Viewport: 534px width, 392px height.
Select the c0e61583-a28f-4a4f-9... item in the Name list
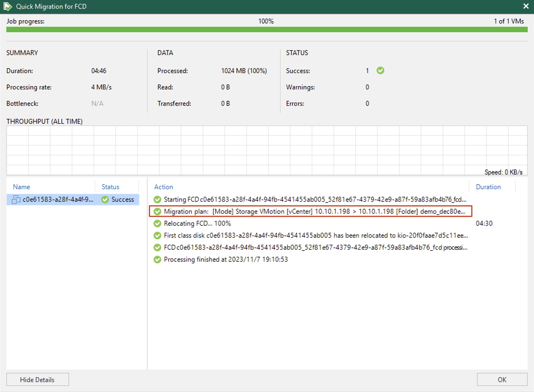[58, 200]
